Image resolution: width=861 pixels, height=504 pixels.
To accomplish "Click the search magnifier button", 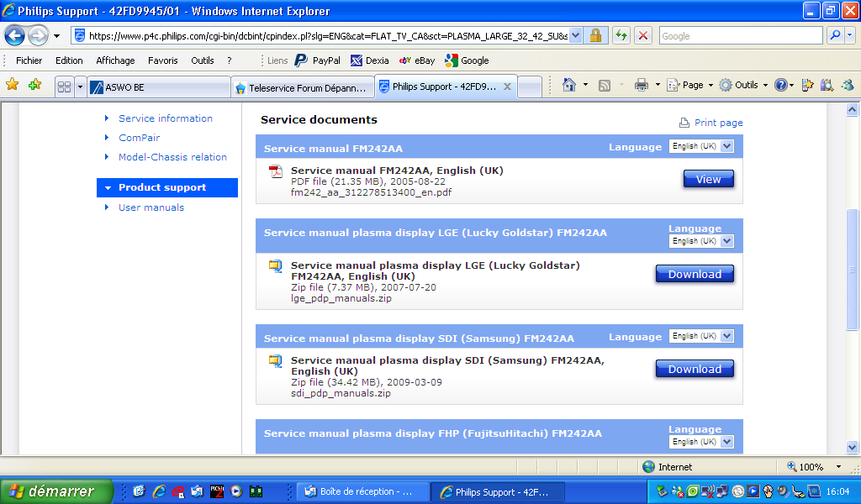I will tap(835, 35).
